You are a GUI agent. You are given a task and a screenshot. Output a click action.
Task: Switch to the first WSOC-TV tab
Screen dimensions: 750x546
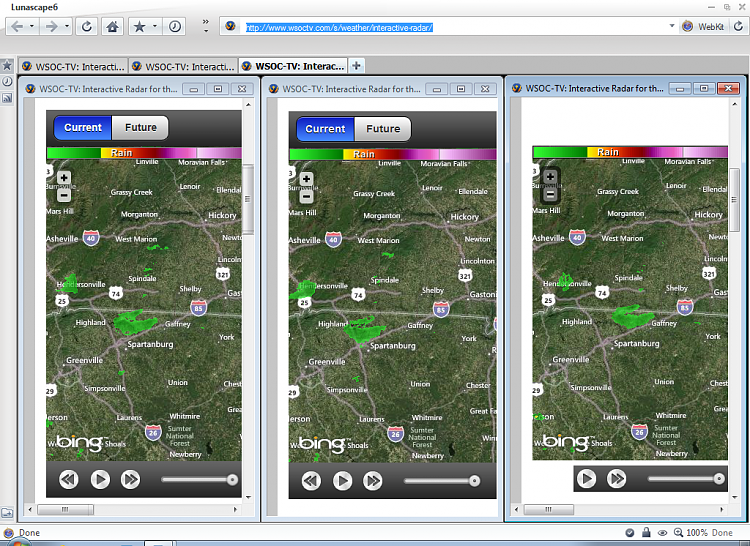coord(74,66)
